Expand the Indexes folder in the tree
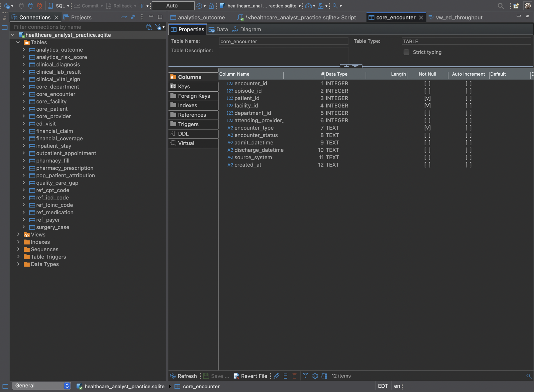 18,242
